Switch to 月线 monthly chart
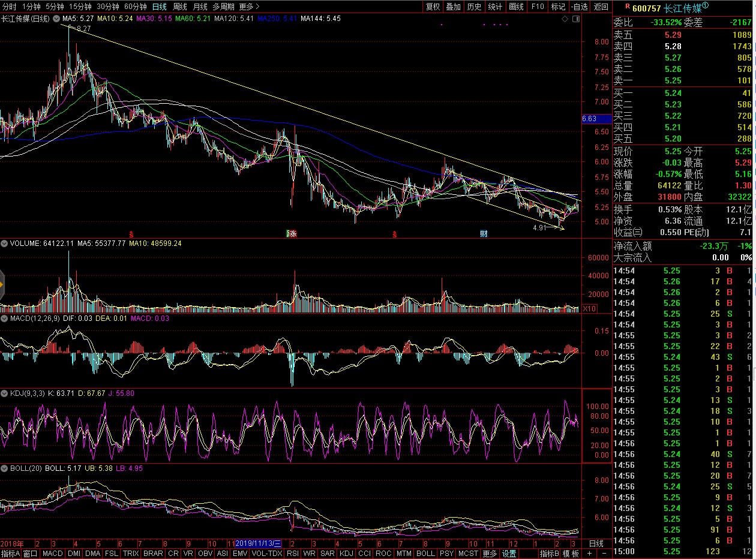The width and height of the screenshot is (756, 559). click(x=200, y=7)
